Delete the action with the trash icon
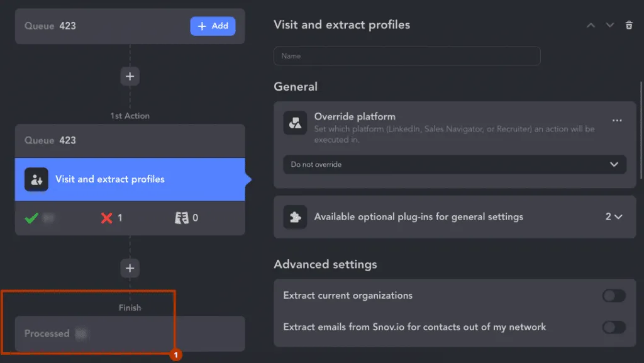 629,25
